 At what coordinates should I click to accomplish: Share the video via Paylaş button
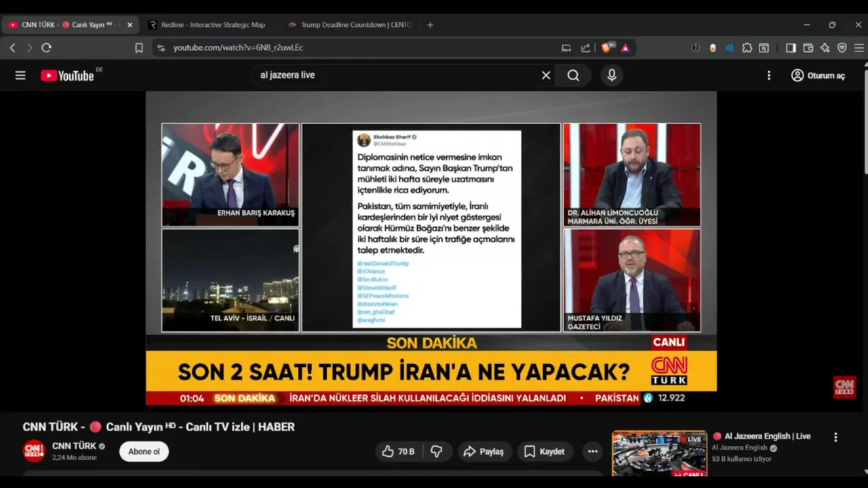click(x=483, y=451)
